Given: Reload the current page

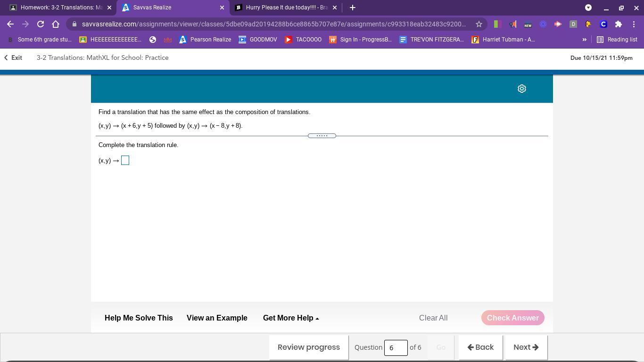Looking at the screenshot, I should pyautogui.click(x=41, y=24).
